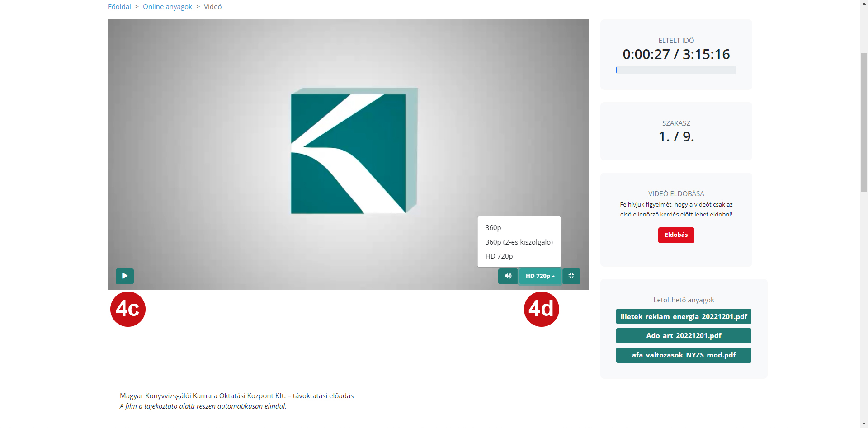
Task: Open the HD 720p quality dropdown
Action: pos(540,276)
